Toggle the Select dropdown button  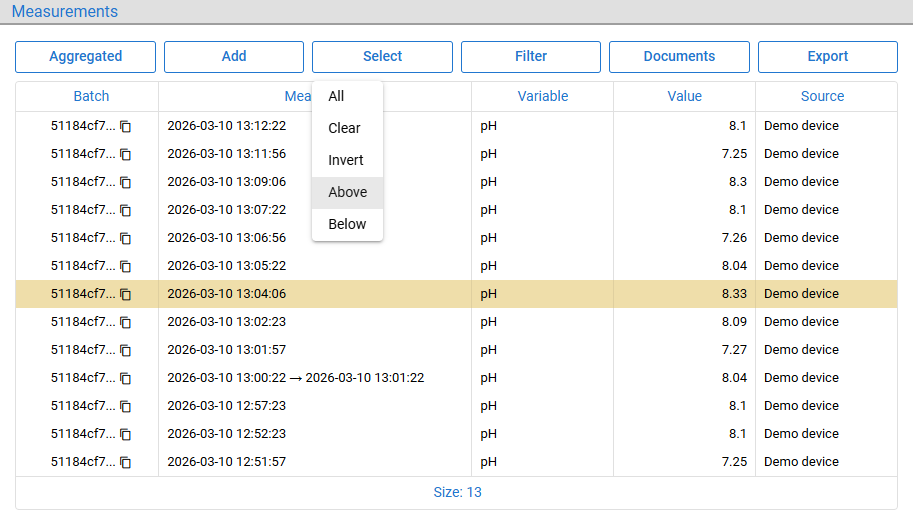coord(383,56)
